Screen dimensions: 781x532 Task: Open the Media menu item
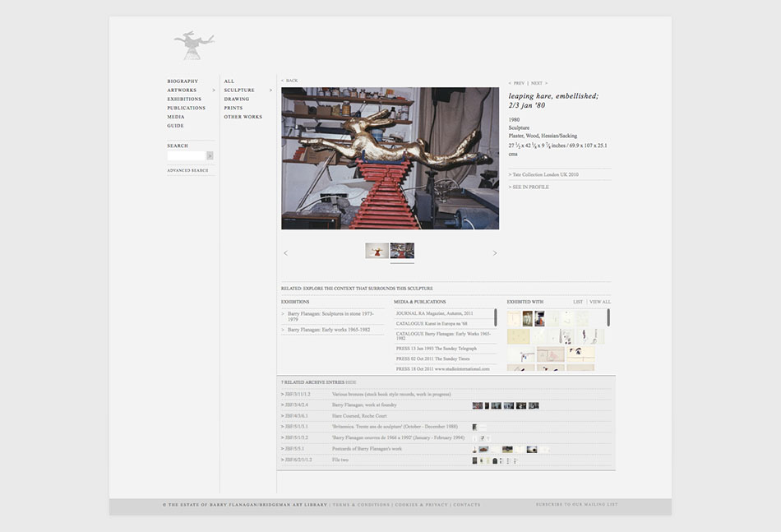[x=176, y=117]
